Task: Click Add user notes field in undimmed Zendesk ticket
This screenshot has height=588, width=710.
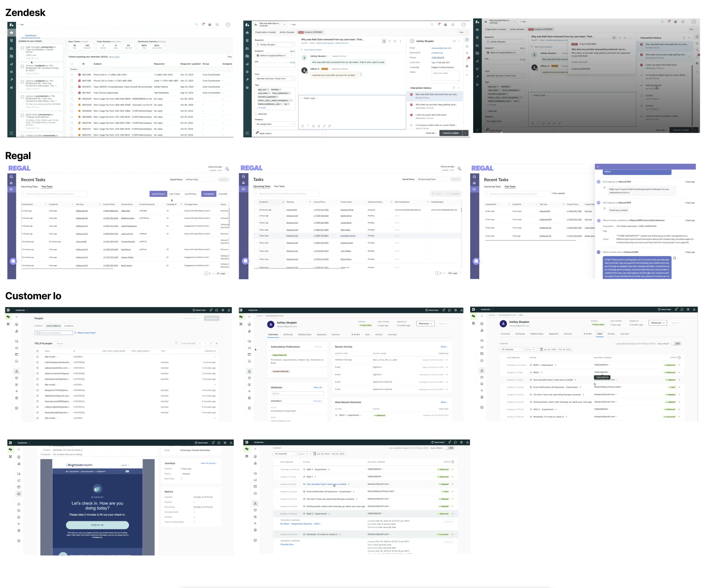Action: [445, 76]
